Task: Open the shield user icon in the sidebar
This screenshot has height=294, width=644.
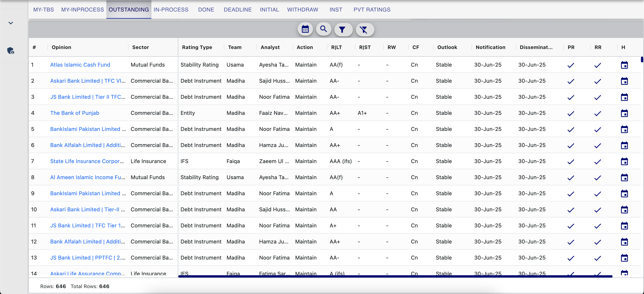Action: tap(11, 51)
